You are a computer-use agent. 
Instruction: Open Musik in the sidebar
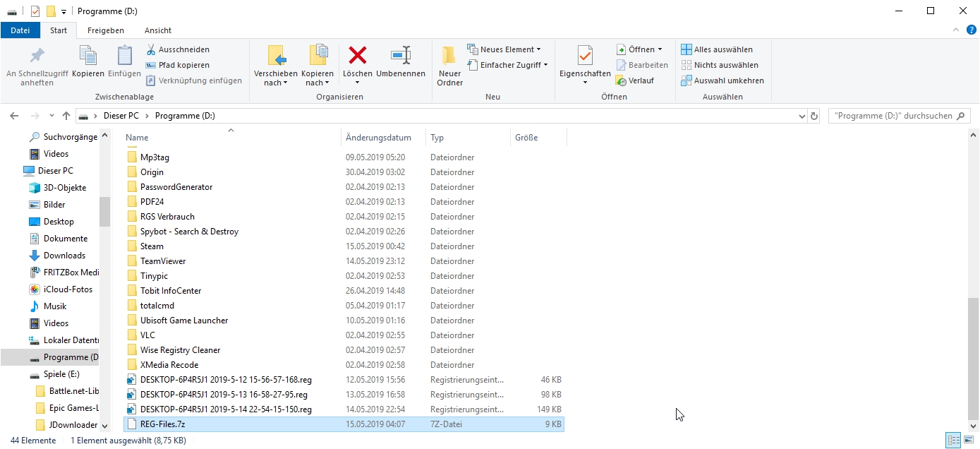click(x=48, y=306)
